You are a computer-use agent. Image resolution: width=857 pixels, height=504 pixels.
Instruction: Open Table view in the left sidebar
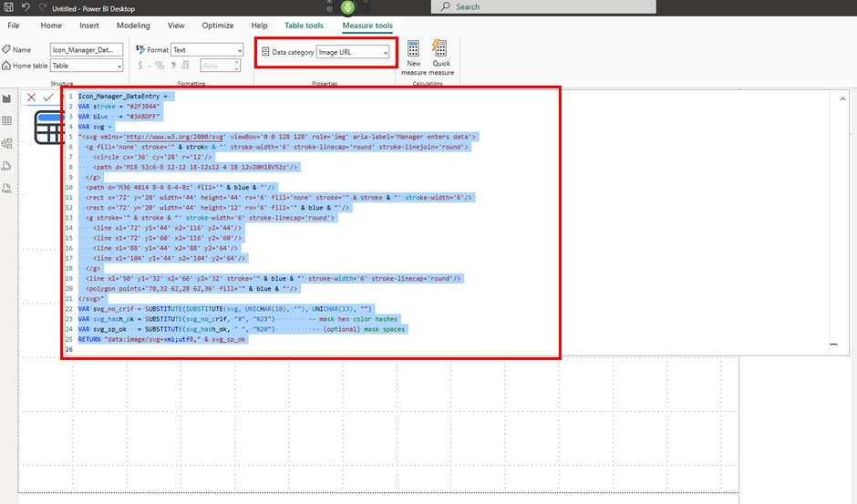(6, 121)
